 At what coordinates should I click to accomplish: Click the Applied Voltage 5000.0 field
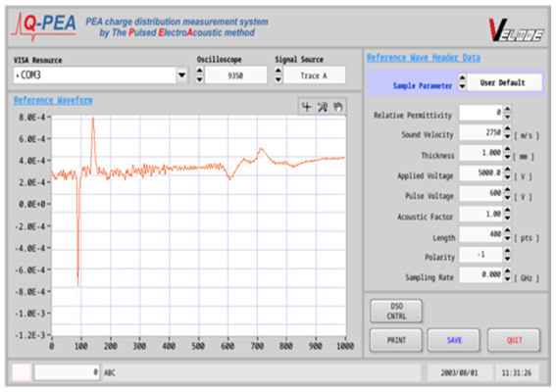click(481, 172)
